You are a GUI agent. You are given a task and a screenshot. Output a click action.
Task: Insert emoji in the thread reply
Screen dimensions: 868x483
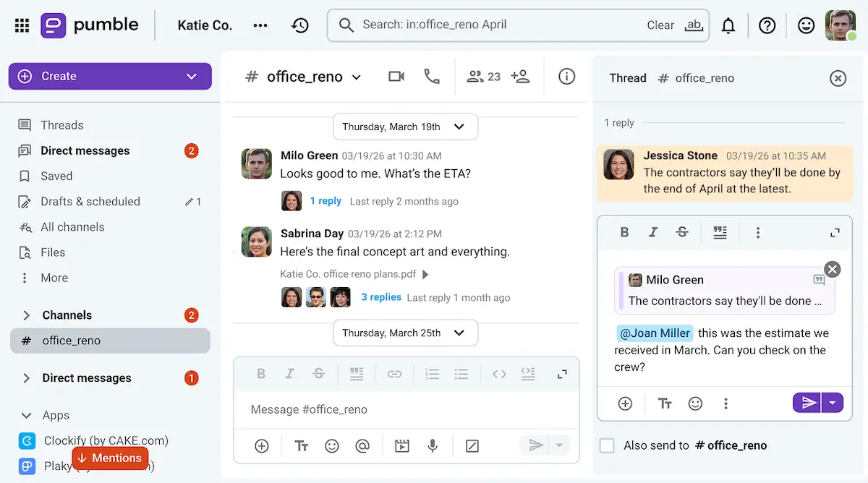click(695, 403)
